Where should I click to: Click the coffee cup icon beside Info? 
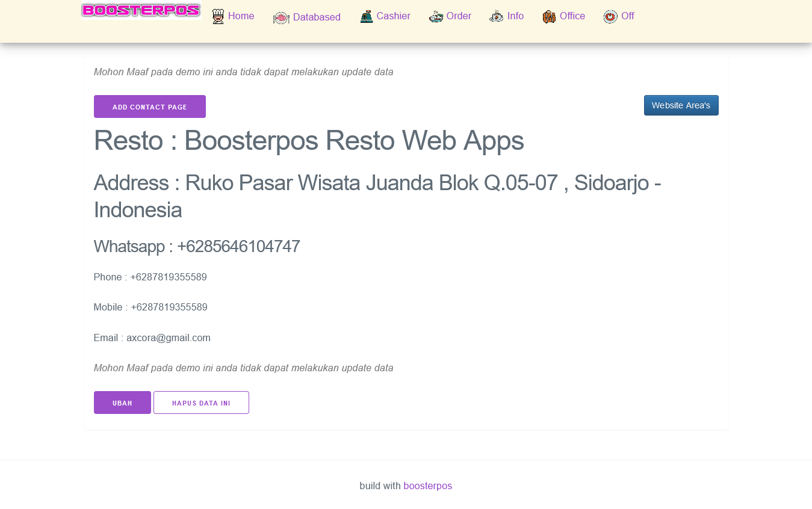pyautogui.click(x=497, y=17)
